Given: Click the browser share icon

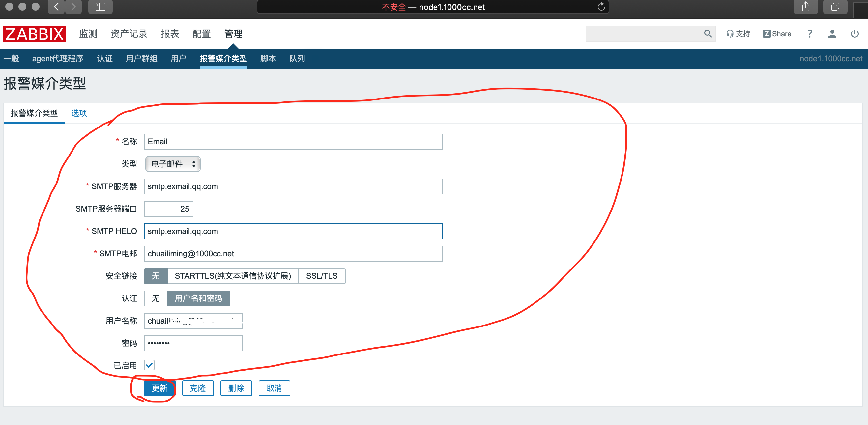Looking at the screenshot, I should pos(805,7).
